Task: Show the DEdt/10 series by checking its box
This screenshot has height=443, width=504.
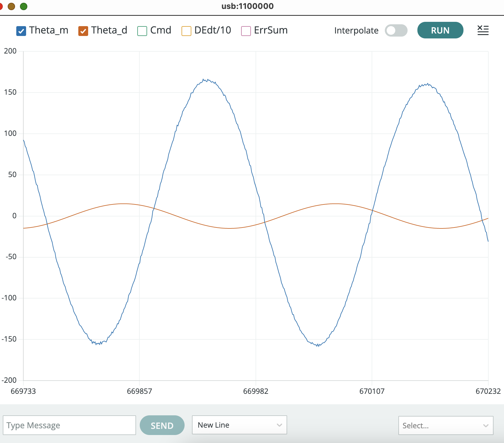Action: tap(186, 31)
